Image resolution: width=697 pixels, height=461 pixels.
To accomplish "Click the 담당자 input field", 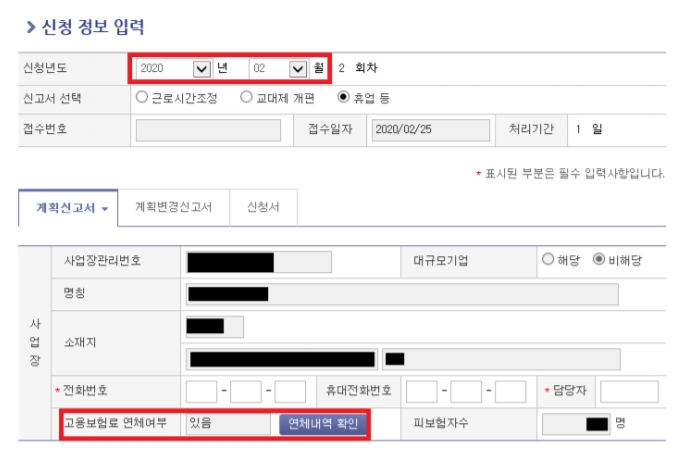I will coord(628,391).
